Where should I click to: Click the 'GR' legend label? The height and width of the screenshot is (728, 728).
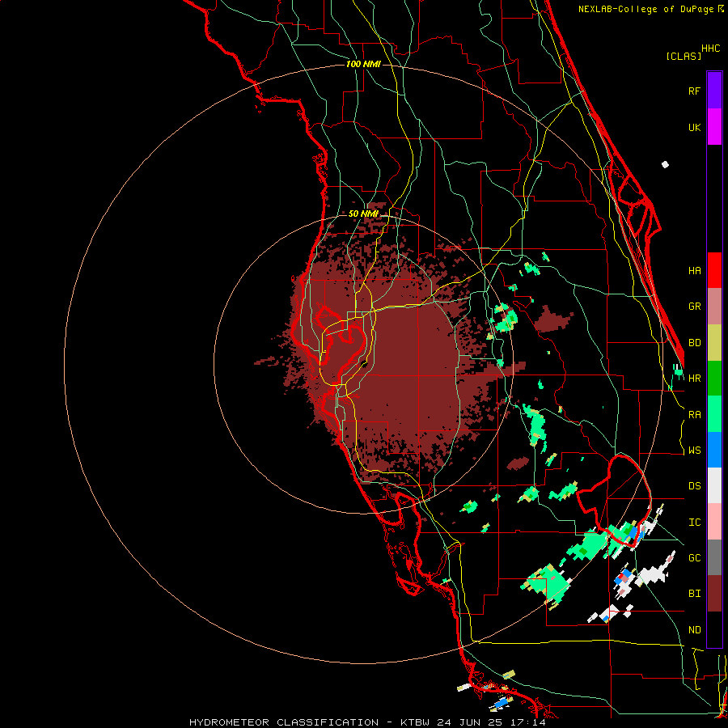695,307
